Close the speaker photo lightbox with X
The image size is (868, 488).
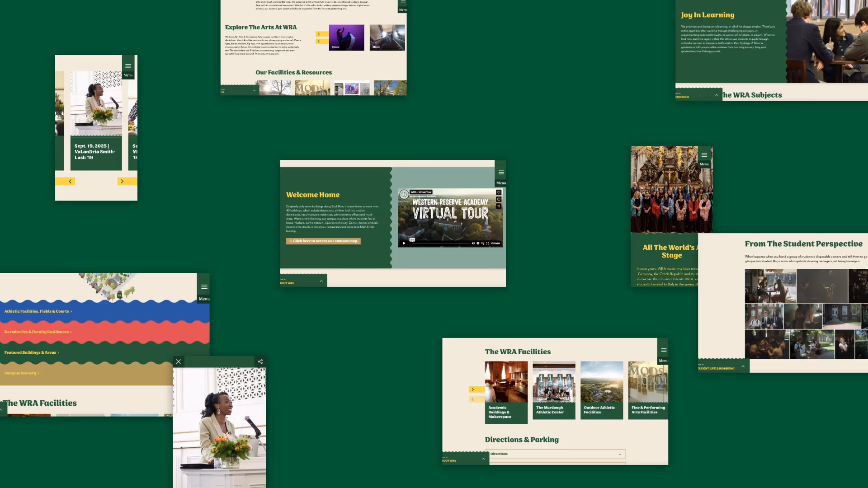coord(178,361)
